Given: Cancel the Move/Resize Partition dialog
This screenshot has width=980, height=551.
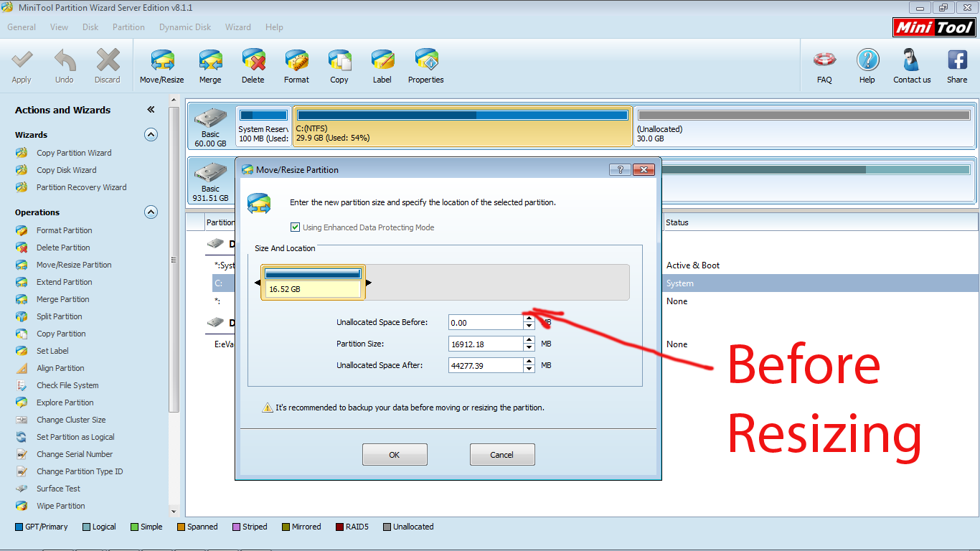Looking at the screenshot, I should coord(502,454).
